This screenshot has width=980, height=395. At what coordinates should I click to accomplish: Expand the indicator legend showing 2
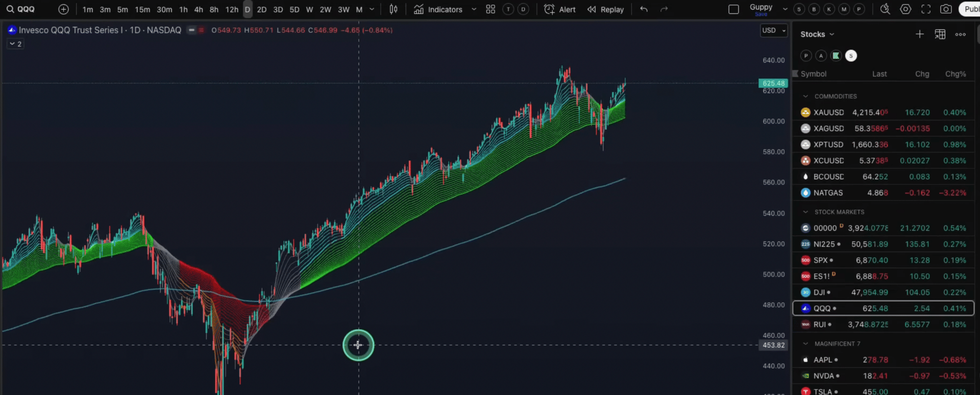(15, 44)
